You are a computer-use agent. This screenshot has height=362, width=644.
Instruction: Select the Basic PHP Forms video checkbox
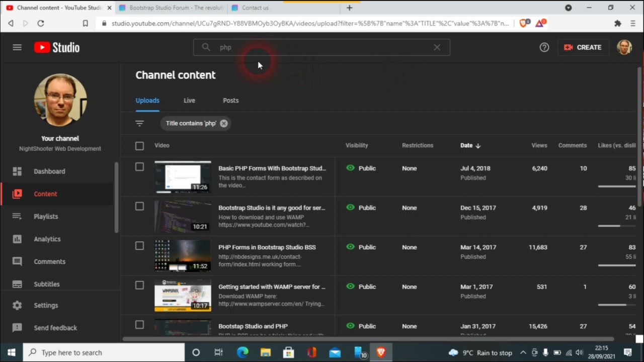coord(139,167)
